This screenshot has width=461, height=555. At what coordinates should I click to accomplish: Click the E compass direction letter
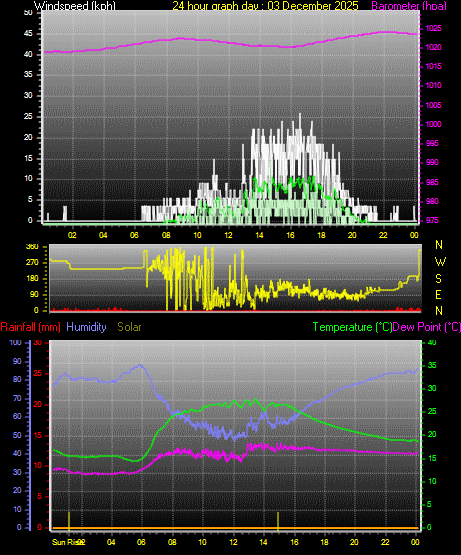point(438,295)
